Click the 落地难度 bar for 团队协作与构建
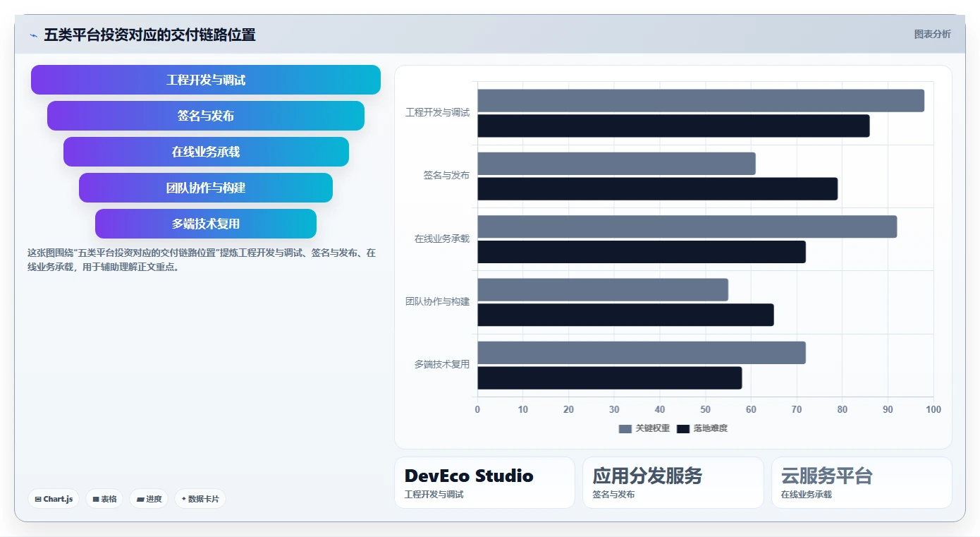This screenshot has width=980, height=537. tap(626, 315)
